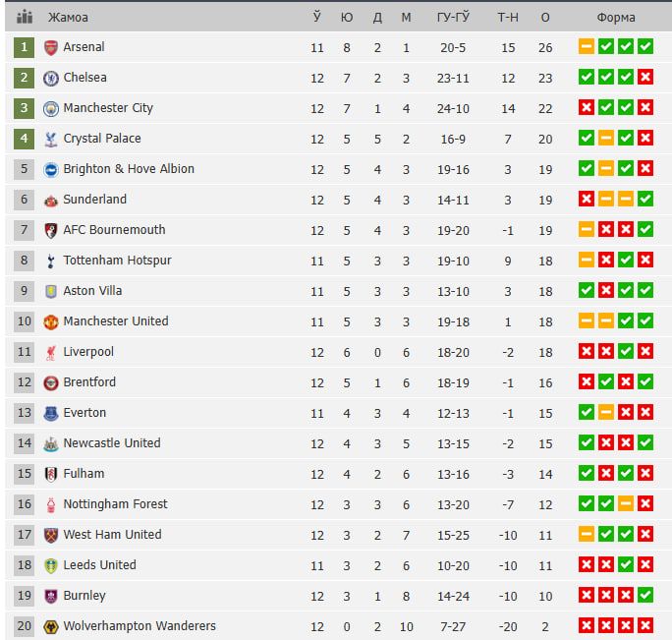Click the Жамоа team column header
672x640 pixels.
(67, 17)
